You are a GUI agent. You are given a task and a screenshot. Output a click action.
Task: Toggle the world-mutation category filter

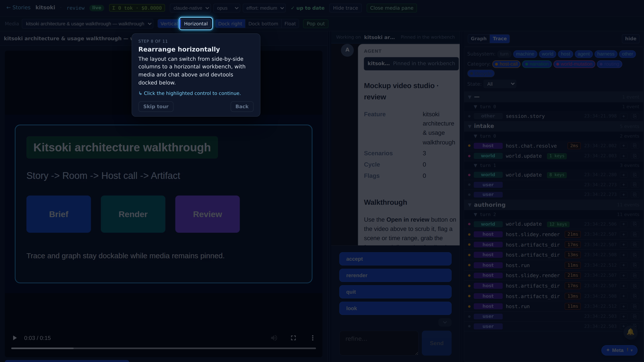click(574, 64)
